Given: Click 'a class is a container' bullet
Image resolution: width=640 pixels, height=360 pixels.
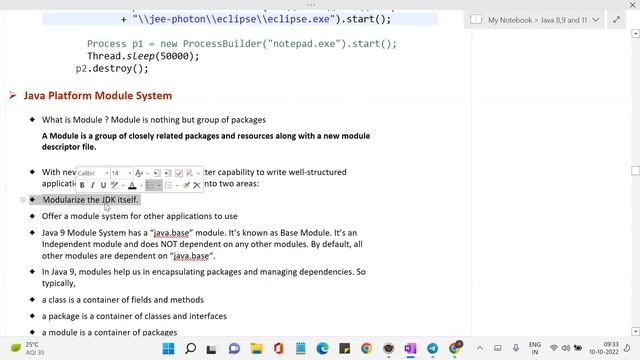Looking at the screenshot, I should (x=122, y=300).
